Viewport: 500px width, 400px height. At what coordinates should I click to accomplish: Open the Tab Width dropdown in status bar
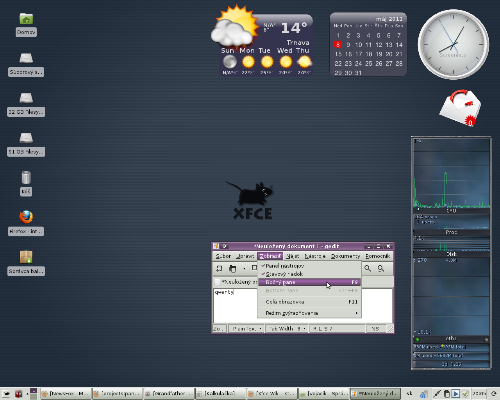pyautogui.click(x=287, y=329)
